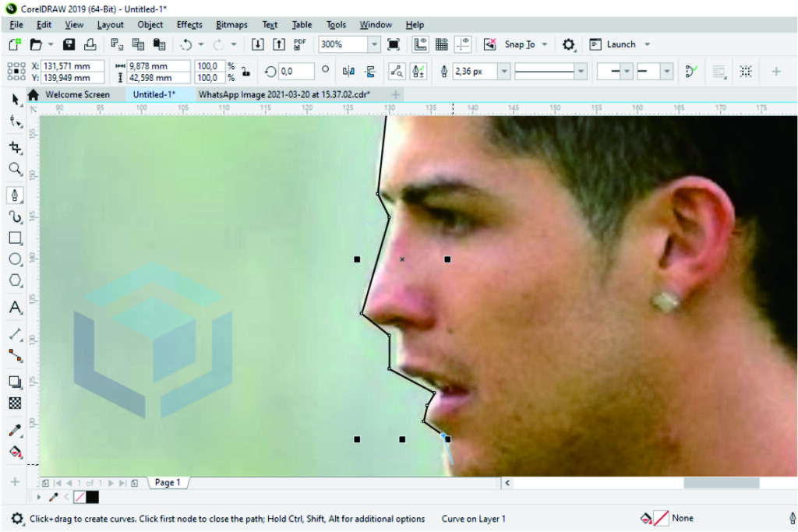Select the Connector tool
798x532 pixels.
[16, 356]
